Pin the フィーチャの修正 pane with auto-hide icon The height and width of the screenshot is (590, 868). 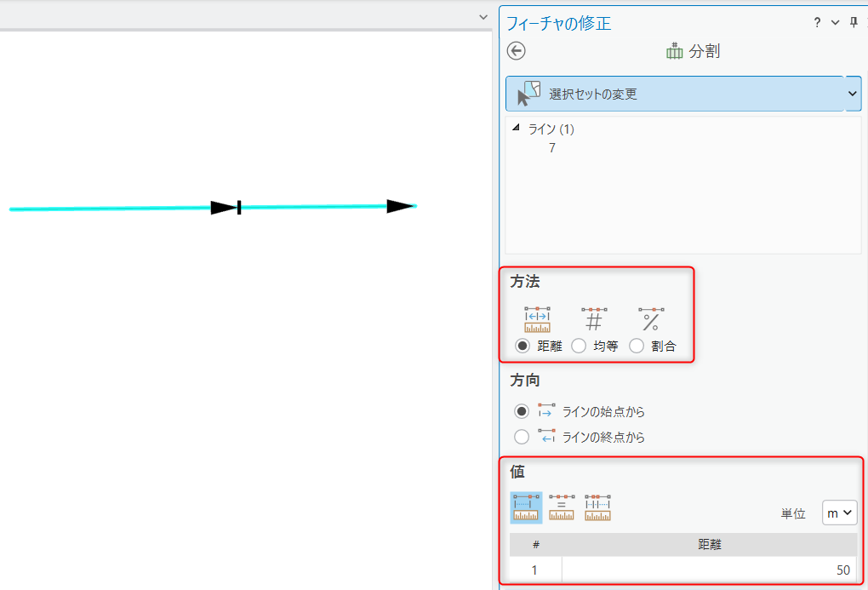pos(854,23)
